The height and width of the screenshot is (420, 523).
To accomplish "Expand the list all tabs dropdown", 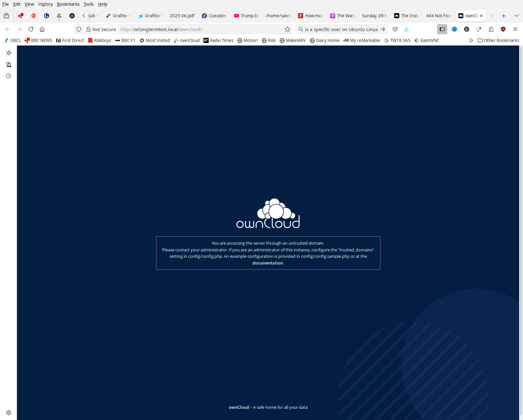I will click(x=516, y=16).
